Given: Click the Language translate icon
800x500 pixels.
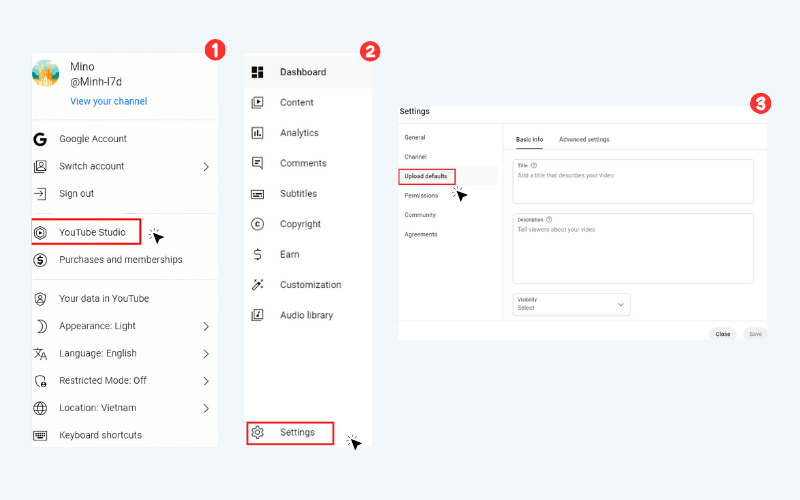Looking at the screenshot, I should (40, 354).
